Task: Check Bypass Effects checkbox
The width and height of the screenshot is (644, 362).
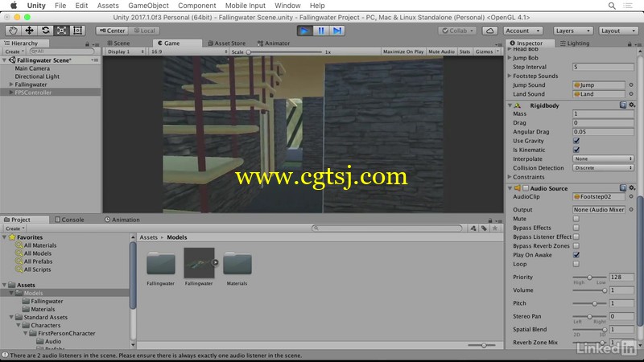Action: pos(576,228)
